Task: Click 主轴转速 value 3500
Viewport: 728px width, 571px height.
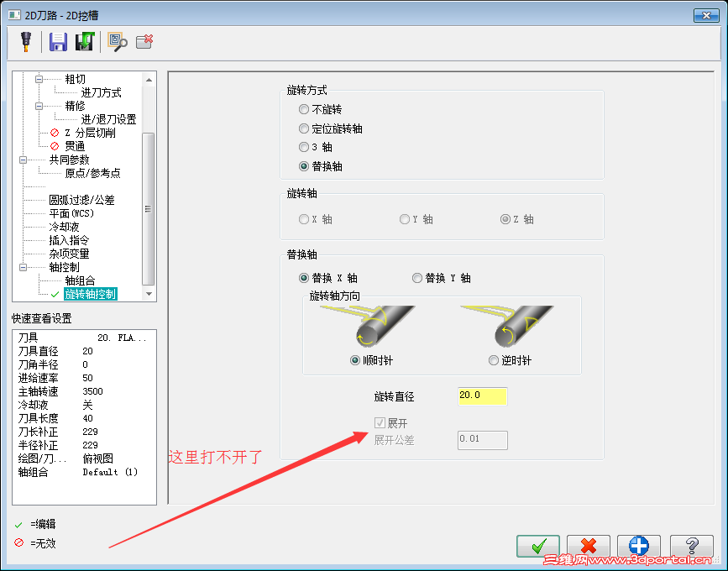Action: [x=92, y=391]
